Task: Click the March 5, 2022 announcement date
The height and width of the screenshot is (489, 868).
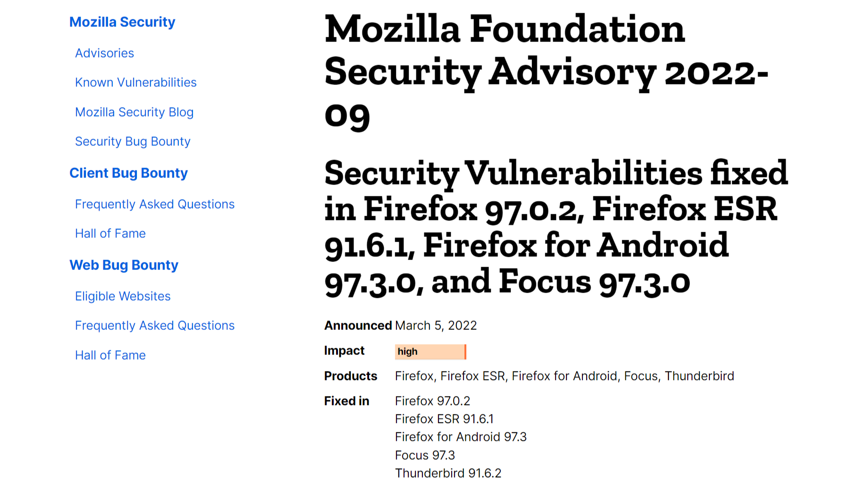Action: click(435, 325)
